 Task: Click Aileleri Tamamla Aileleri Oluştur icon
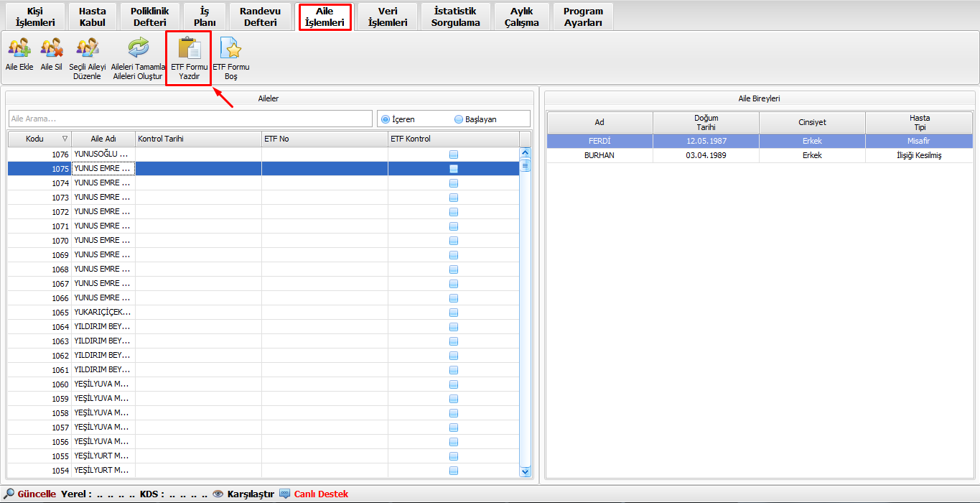(138, 49)
